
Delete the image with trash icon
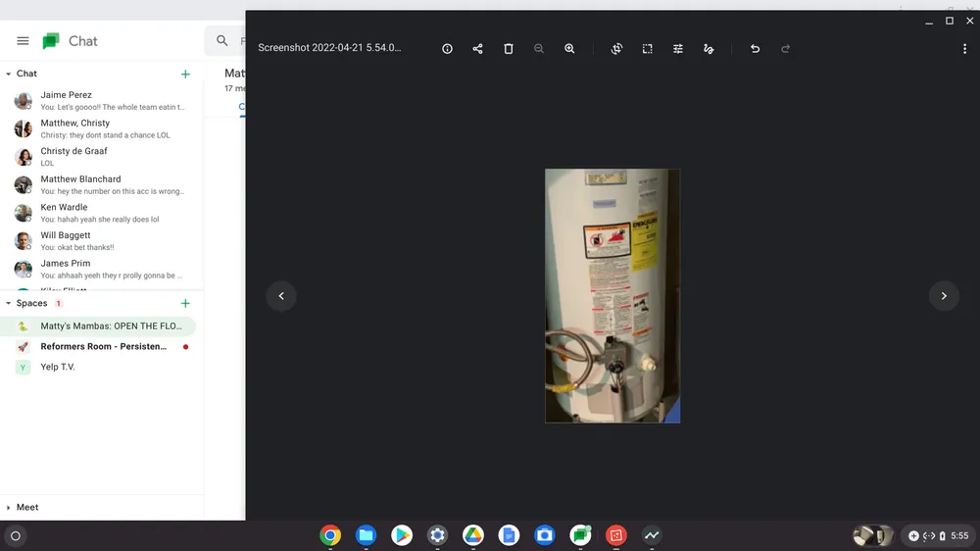tap(508, 49)
